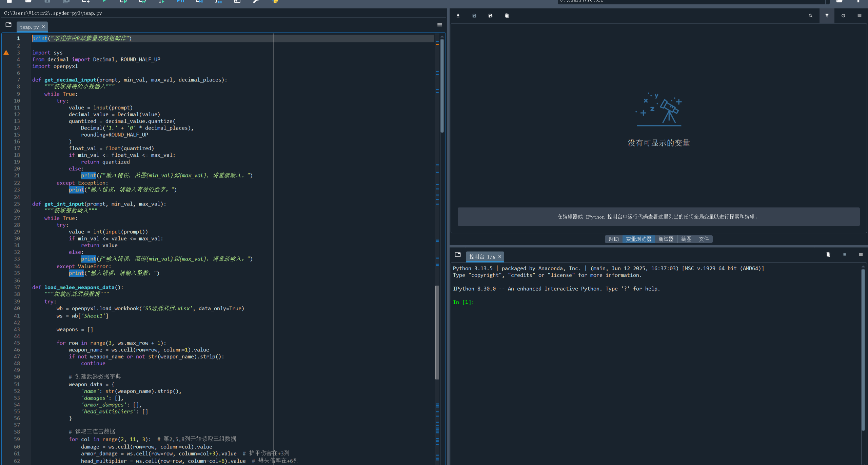Click remove all variables trash icon

click(507, 16)
